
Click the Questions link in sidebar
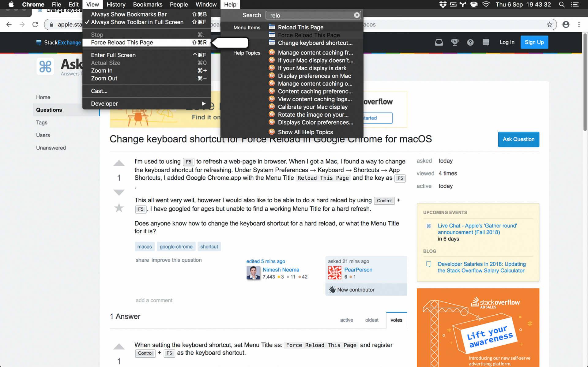[49, 110]
